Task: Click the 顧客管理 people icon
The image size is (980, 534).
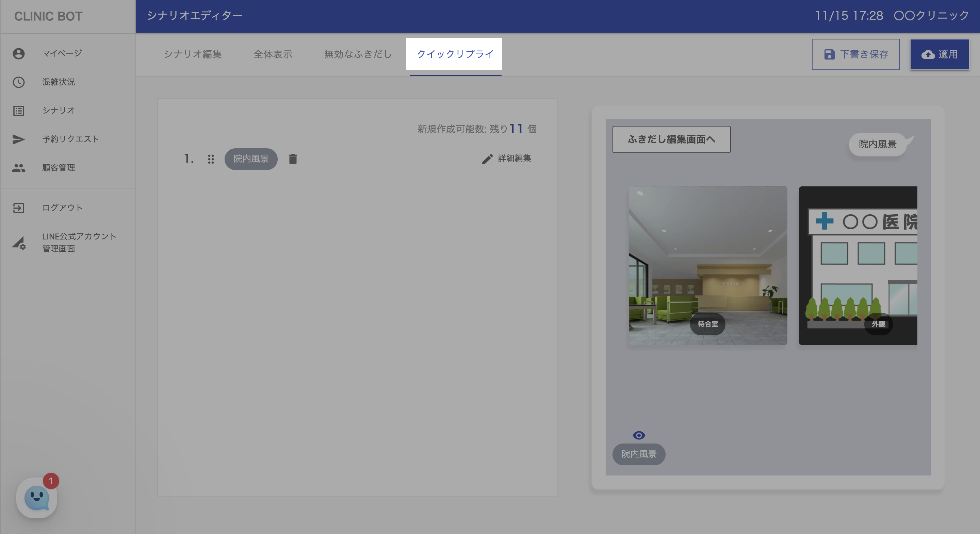Action: (x=19, y=168)
